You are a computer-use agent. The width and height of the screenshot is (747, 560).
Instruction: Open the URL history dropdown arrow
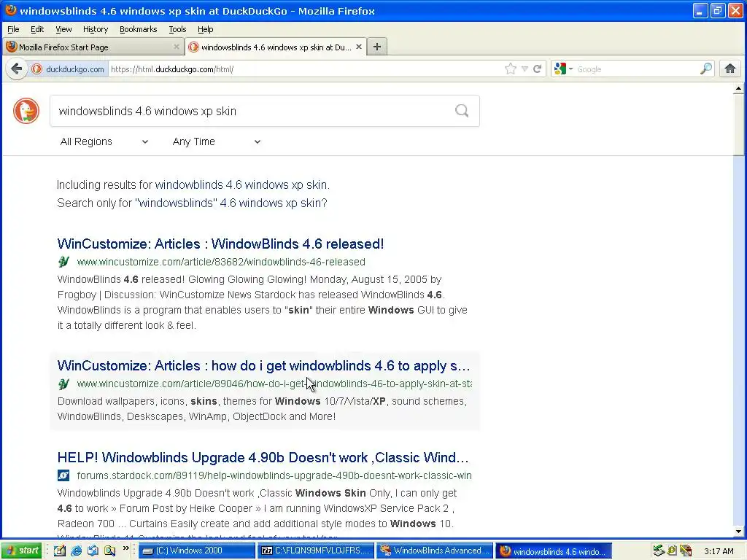coord(525,69)
